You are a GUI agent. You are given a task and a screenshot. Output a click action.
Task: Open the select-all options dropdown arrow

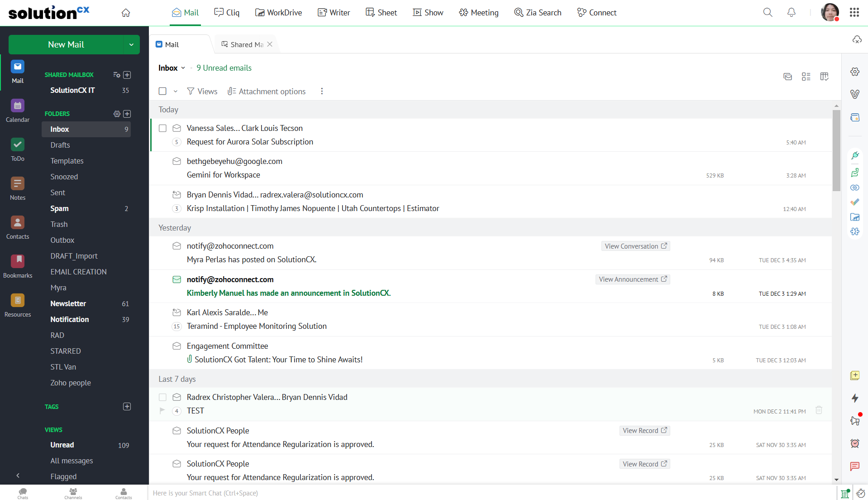click(x=175, y=91)
